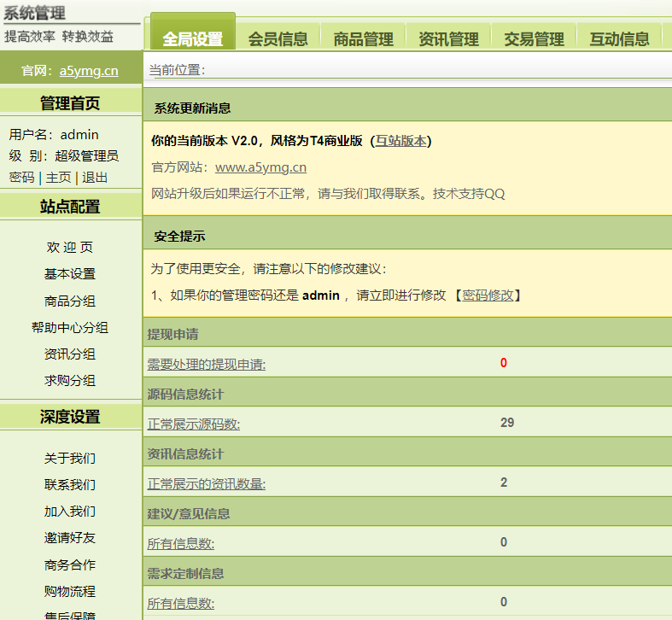Select 帮助中心分组 from the sidebar

70,327
